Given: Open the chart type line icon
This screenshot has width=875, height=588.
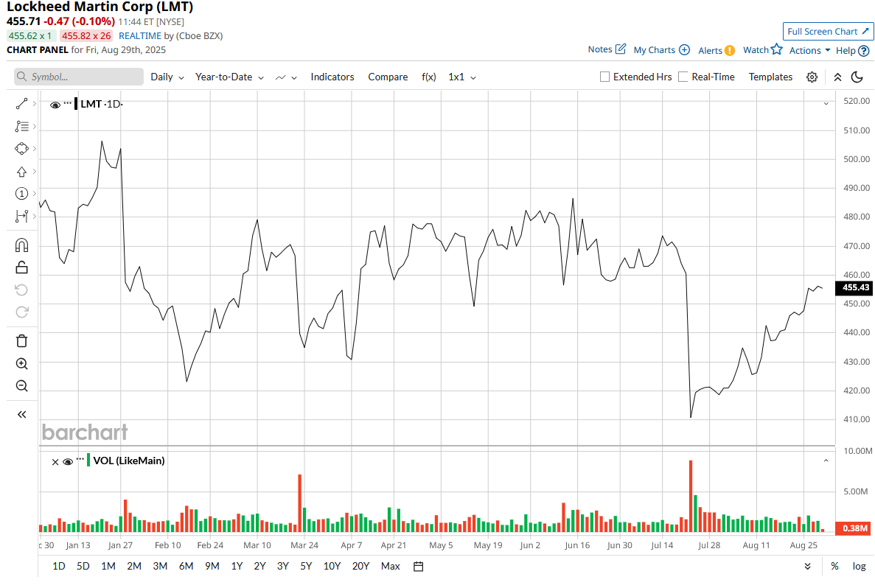Looking at the screenshot, I should 281,77.
